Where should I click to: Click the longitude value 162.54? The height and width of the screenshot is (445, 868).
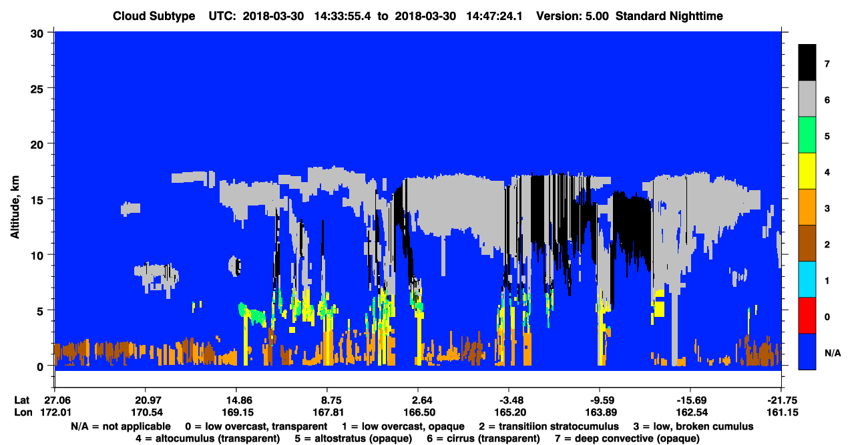(690, 413)
